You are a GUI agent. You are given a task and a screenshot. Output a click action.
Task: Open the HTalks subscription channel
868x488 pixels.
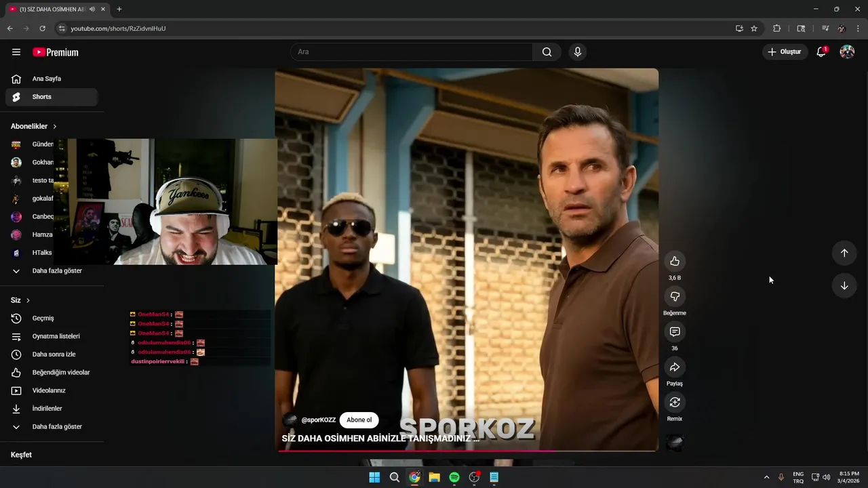click(31, 253)
